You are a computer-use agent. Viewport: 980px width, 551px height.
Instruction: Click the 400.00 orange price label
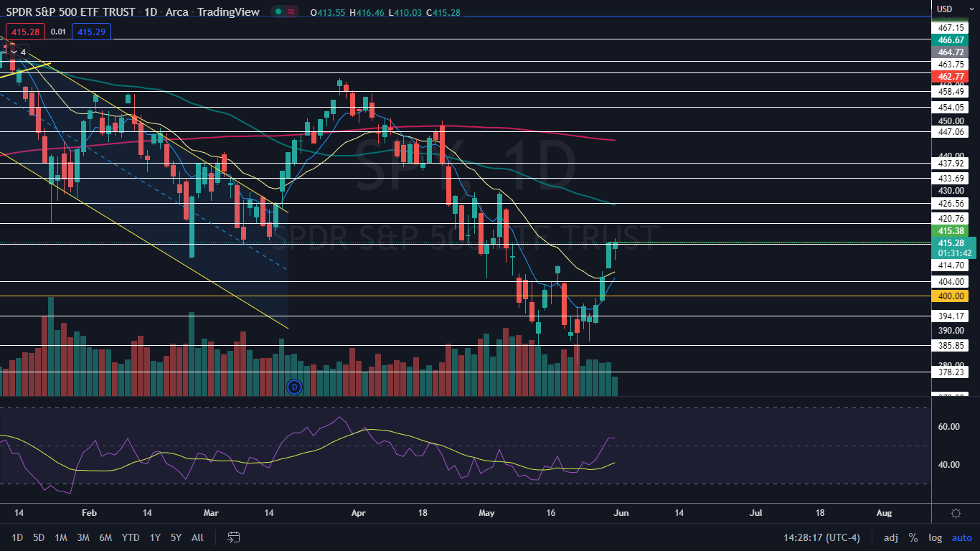pyautogui.click(x=949, y=296)
